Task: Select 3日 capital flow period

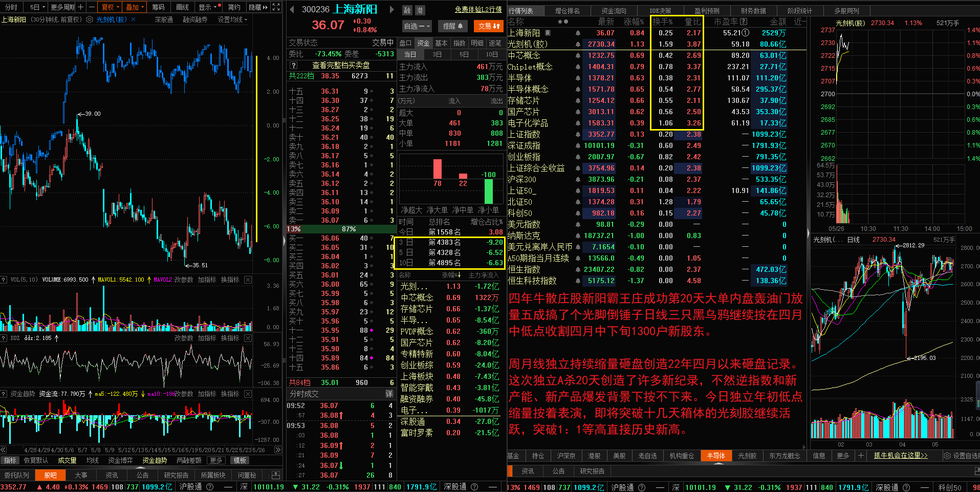Action: [x=437, y=54]
